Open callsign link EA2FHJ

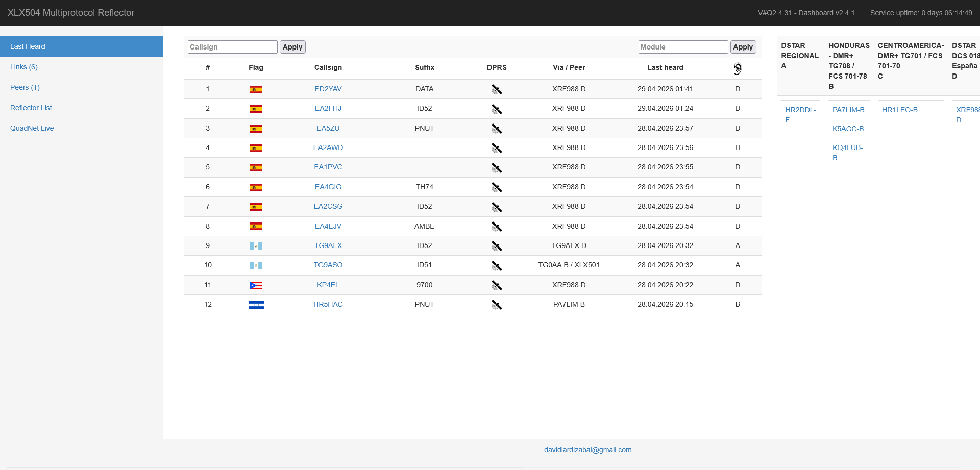click(x=328, y=108)
